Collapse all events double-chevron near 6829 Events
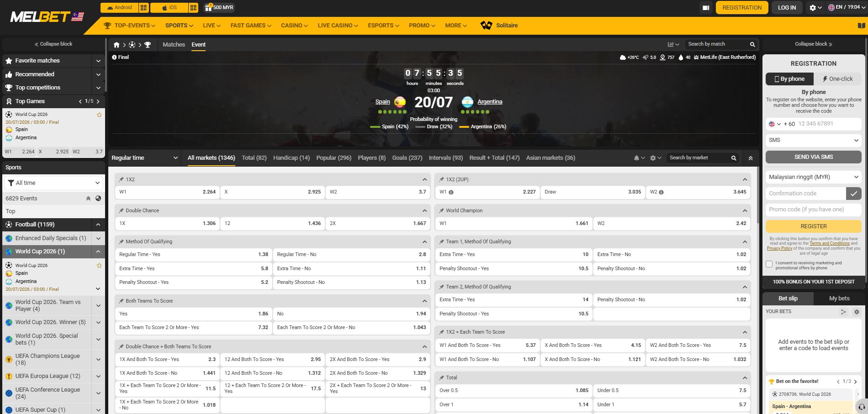 pos(88,199)
